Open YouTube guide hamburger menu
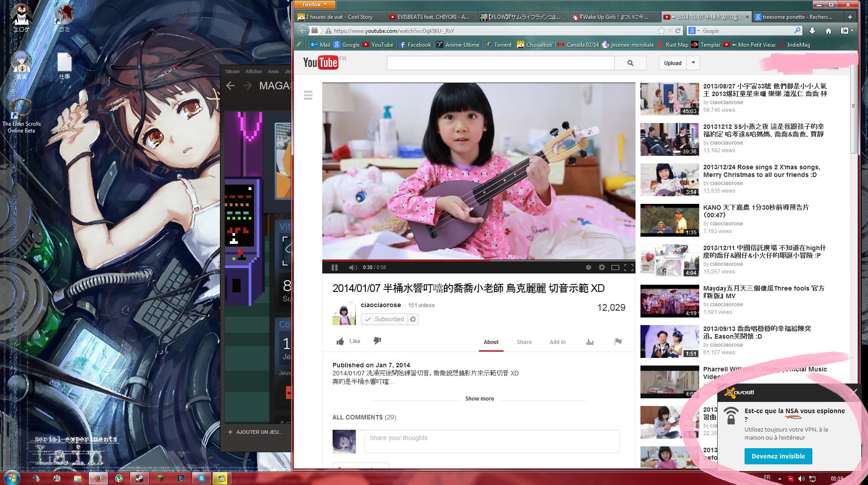 click(x=308, y=95)
